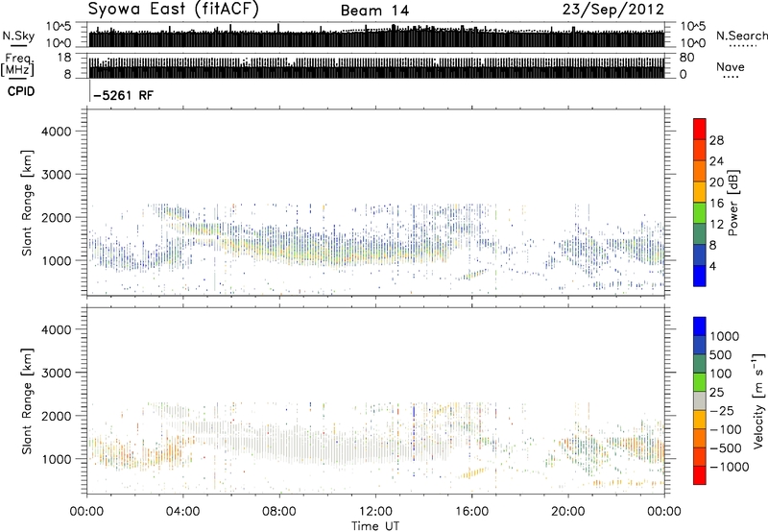Click the '20' tick on the Power colorbar
768x532 pixels.
tap(716, 182)
